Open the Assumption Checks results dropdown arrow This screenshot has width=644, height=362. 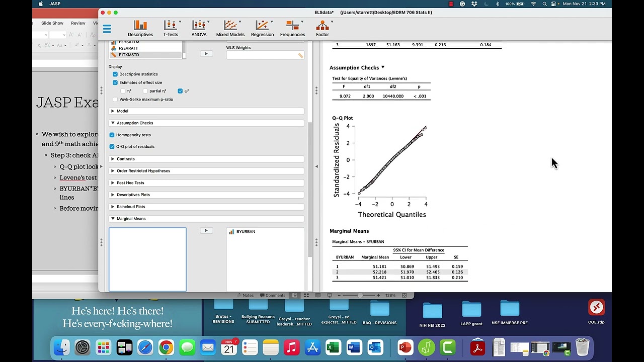click(382, 67)
